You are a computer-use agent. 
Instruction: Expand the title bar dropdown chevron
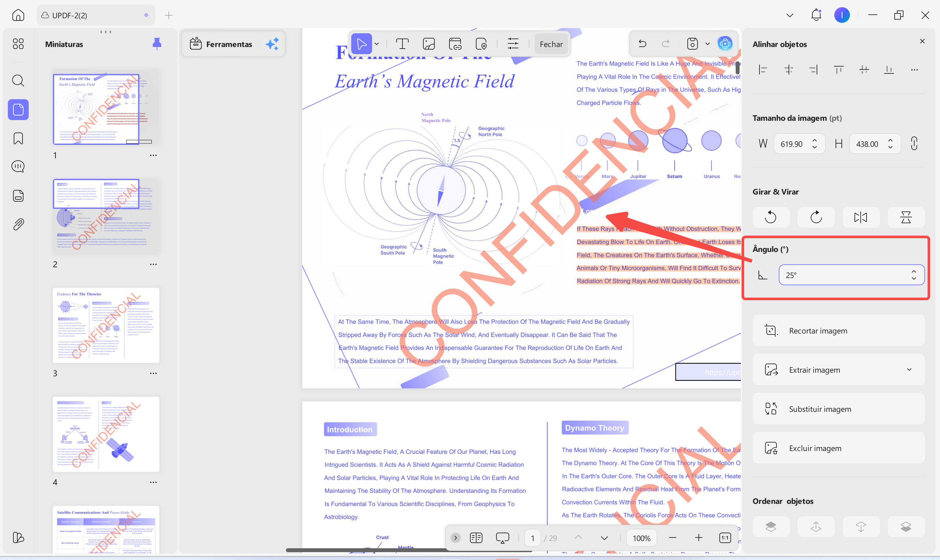pyautogui.click(x=790, y=15)
